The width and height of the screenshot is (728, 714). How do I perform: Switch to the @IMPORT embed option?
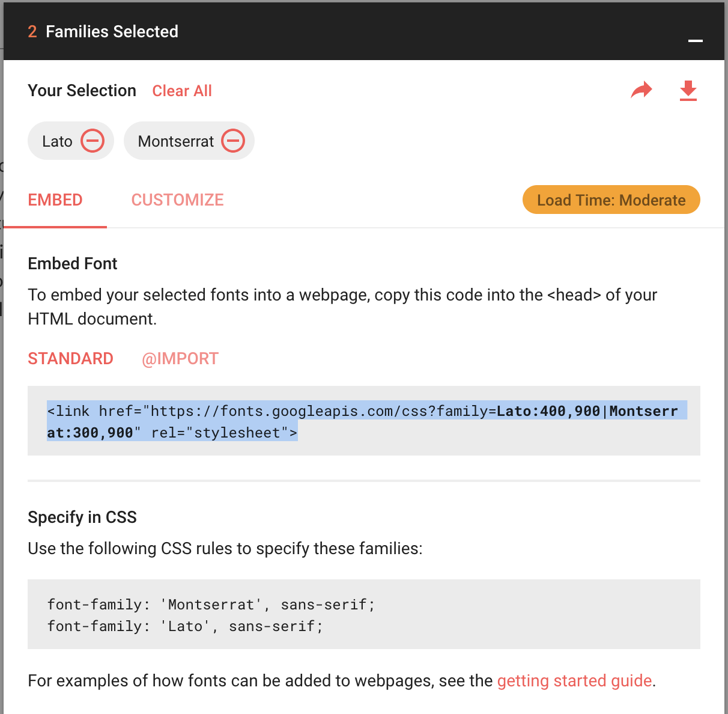click(180, 359)
